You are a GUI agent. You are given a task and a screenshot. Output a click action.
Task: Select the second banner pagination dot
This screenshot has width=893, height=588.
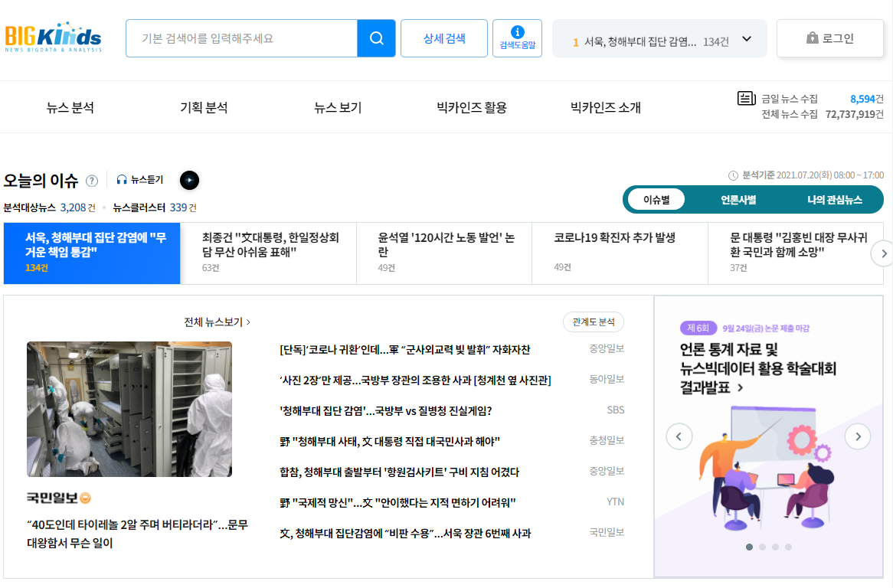[763, 547]
